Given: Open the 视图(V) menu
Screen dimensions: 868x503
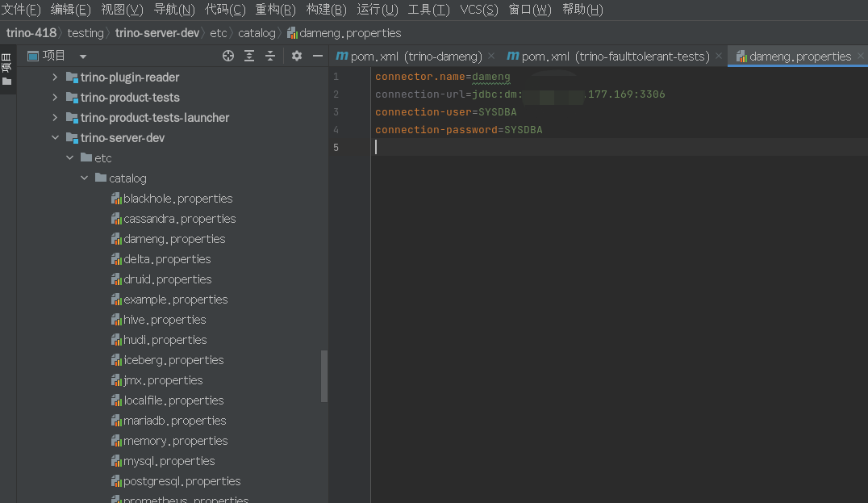Looking at the screenshot, I should point(122,10).
